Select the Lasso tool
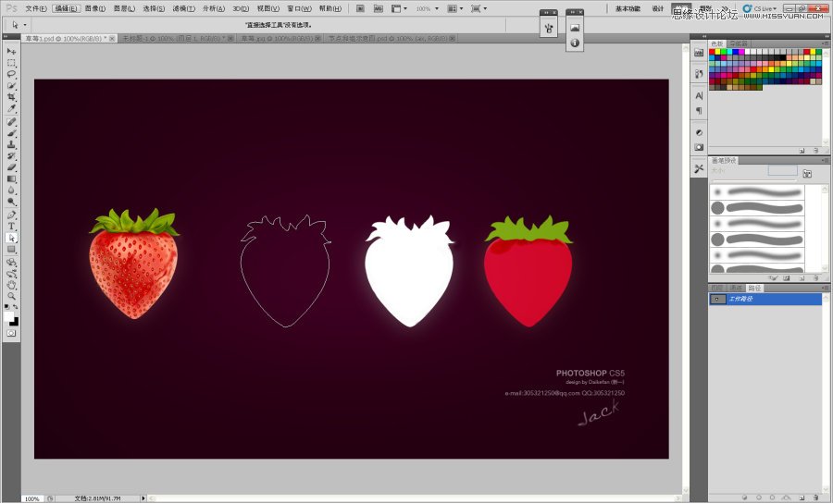This screenshot has height=504, width=833. (x=12, y=75)
